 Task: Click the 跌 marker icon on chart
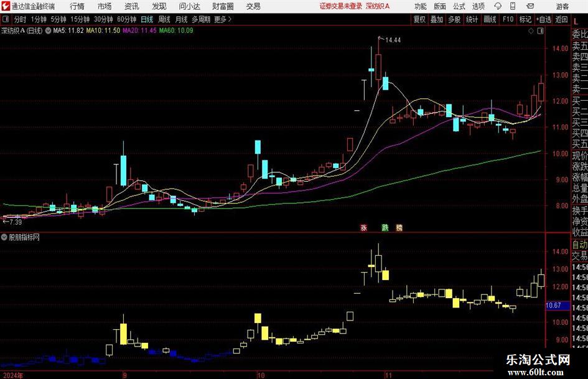385,227
